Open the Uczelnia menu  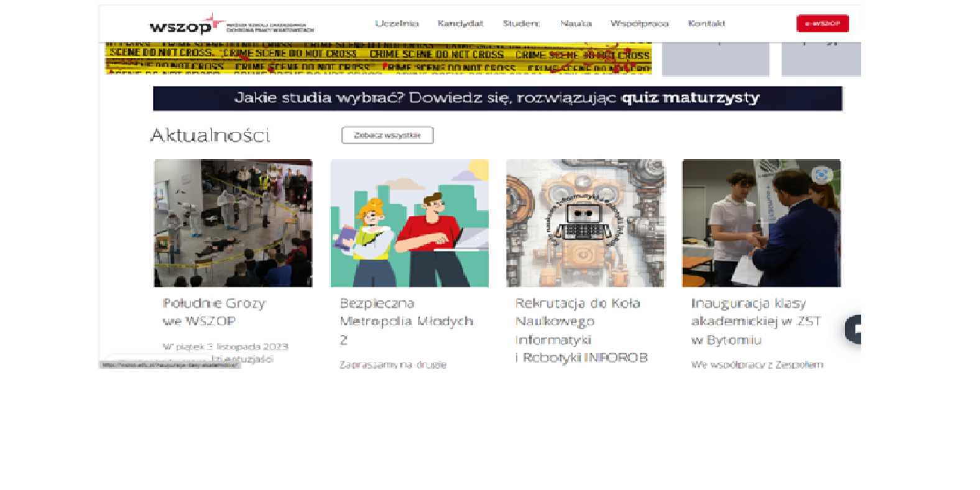(397, 24)
